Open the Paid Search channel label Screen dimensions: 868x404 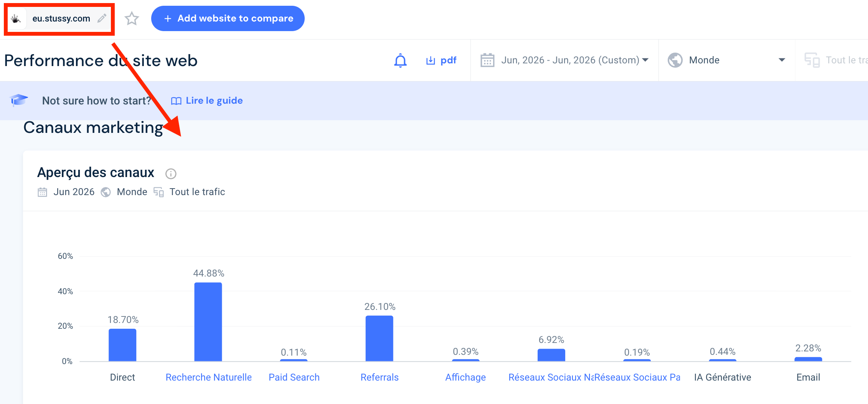[x=294, y=377]
